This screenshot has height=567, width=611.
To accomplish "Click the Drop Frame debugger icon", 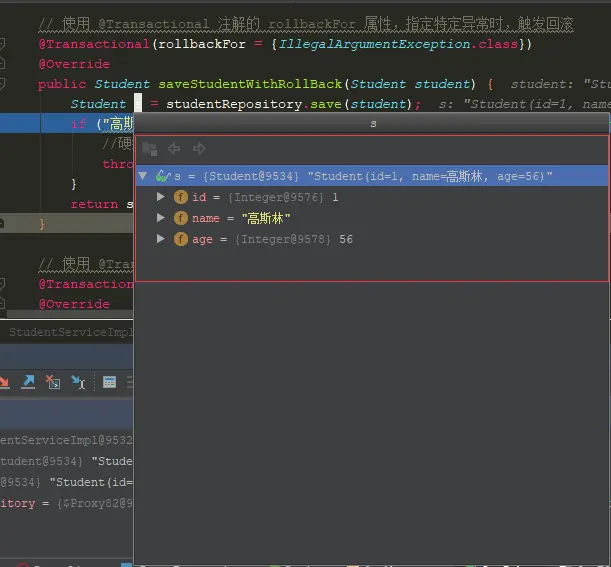I will pyautogui.click(x=53, y=382).
